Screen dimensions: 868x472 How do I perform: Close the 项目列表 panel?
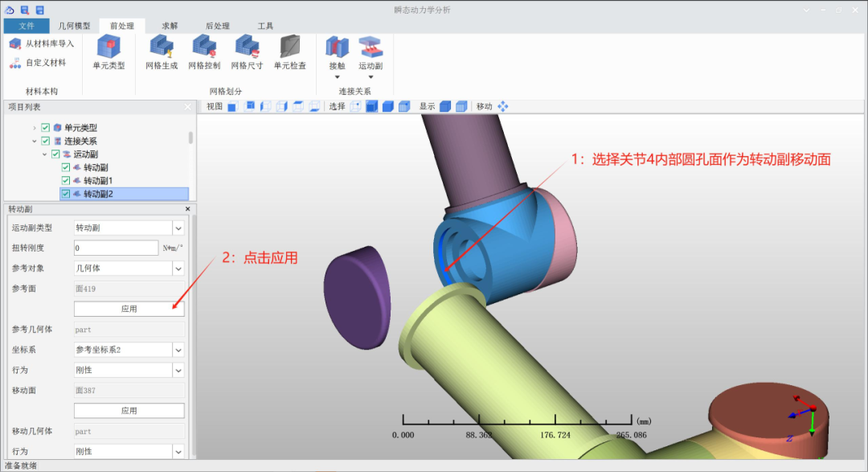pyautogui.click(x=187, y=107)
